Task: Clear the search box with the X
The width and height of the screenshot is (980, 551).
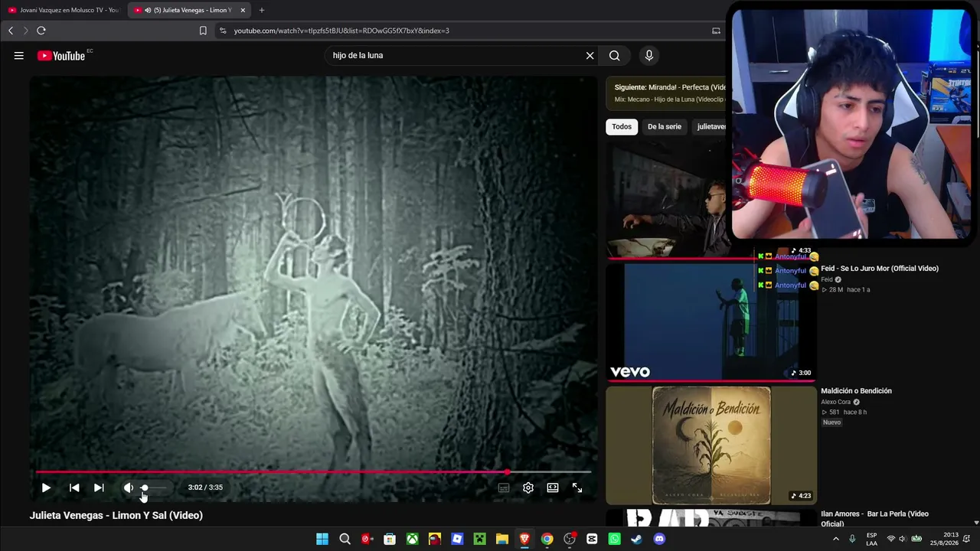Action: coord(590,55)
